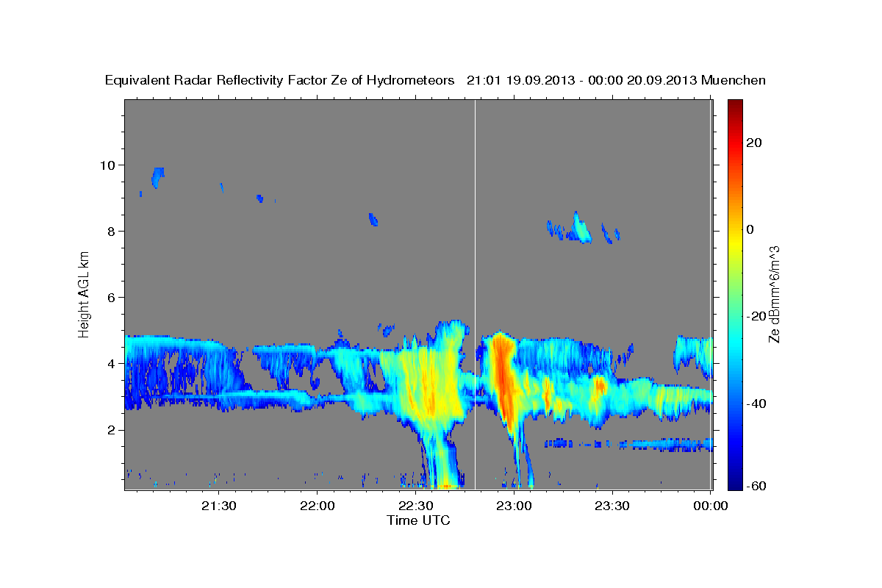Click the colorbar label '20'
This screenshot has width=882, height=588.
pyautogui.click(x=753, y=143)
